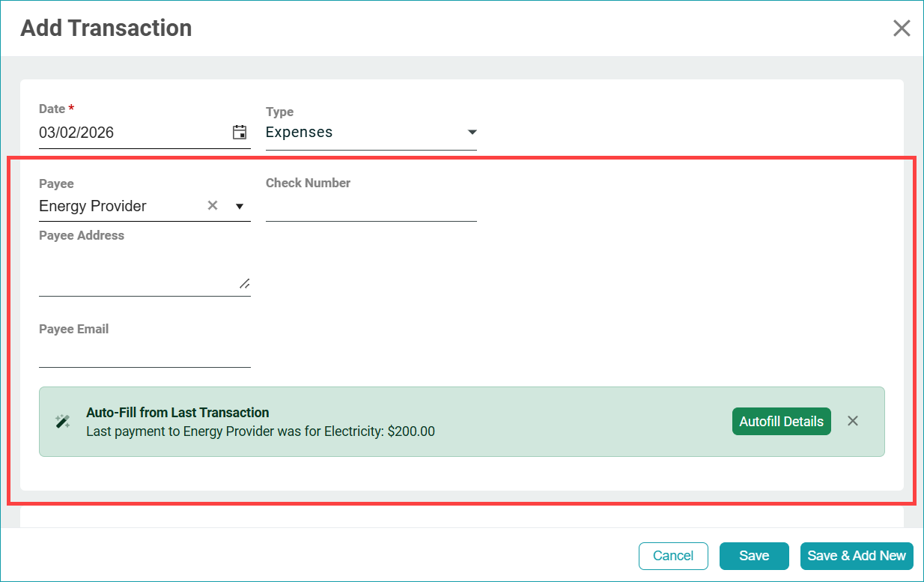Open the Type dropdown arrow
The image size is (924, 582).
click(x=472, y=133)
